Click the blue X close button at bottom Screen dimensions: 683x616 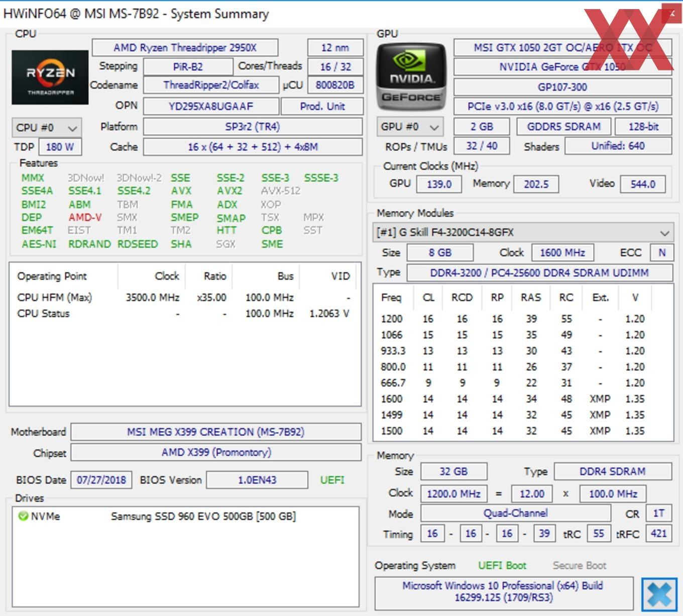click(x=659, y=594)
